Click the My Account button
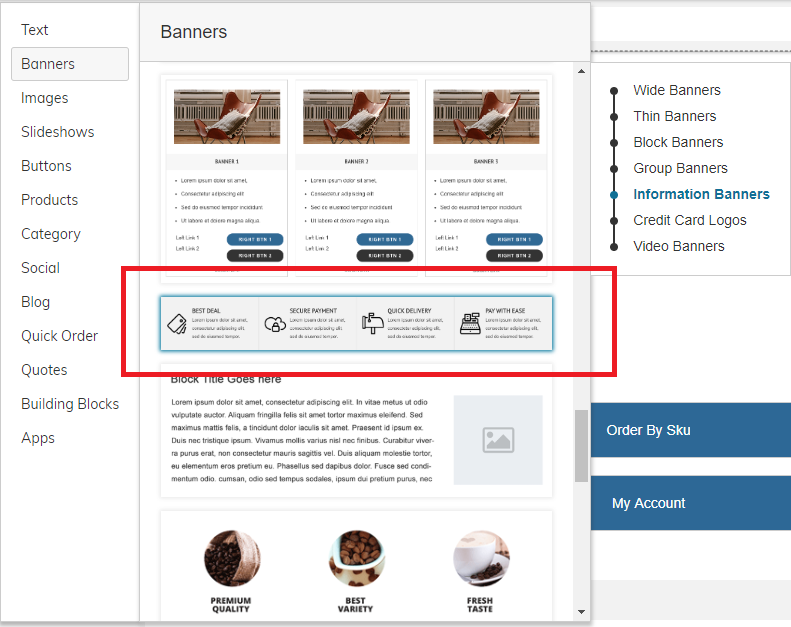 (691, 503)
